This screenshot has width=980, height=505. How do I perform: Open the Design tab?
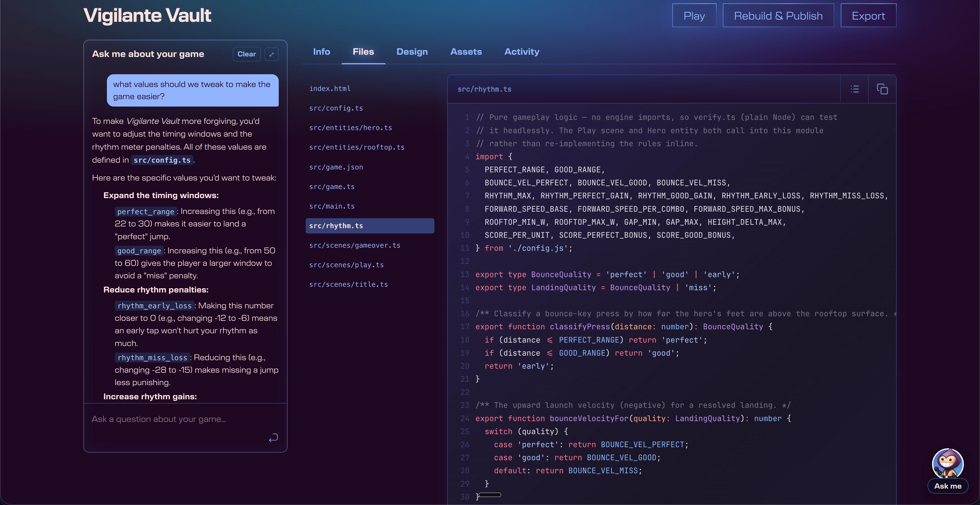tap(412, 52)
